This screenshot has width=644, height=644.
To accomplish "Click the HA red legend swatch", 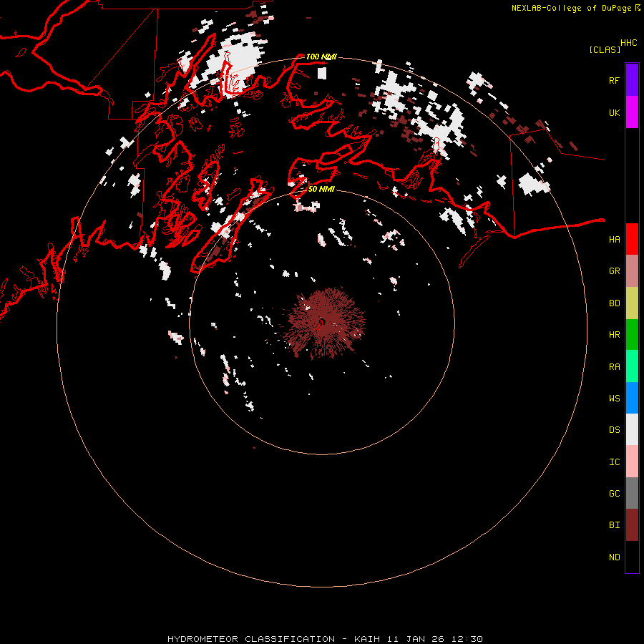I will [x=632, y=239].
